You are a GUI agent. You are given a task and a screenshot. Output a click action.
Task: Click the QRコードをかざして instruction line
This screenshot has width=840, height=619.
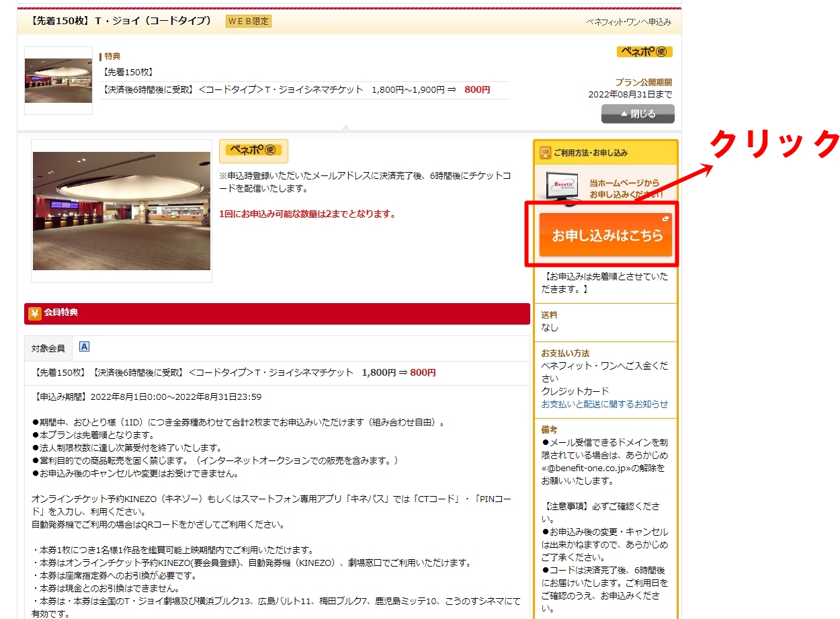coord(158,524)
